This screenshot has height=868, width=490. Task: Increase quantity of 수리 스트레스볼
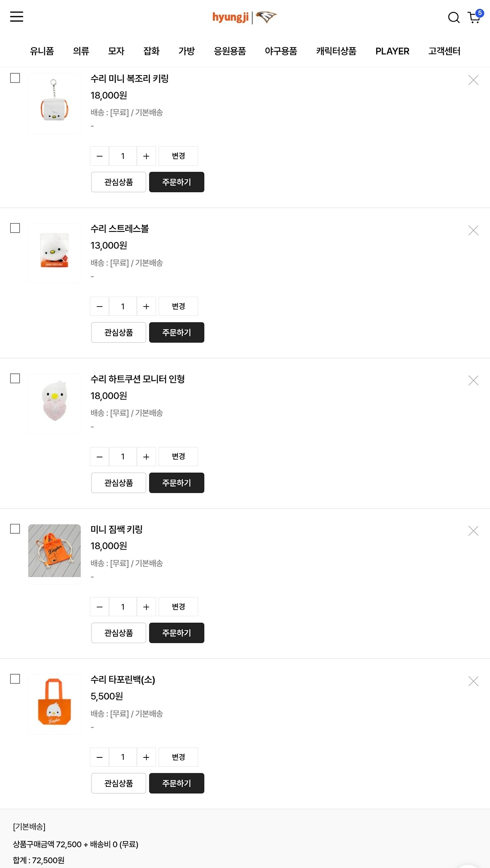[x=146, y=306]
